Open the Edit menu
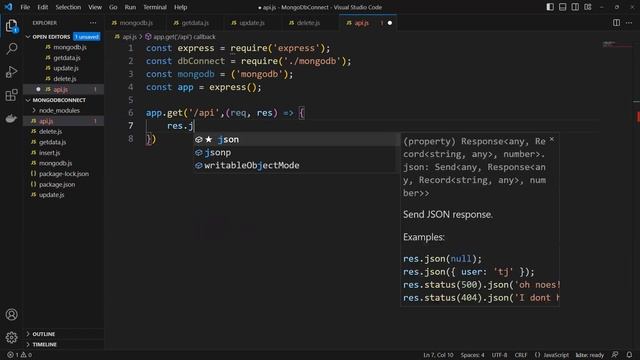This screenshot has width=640, height=360. click(x=42, y=7)
